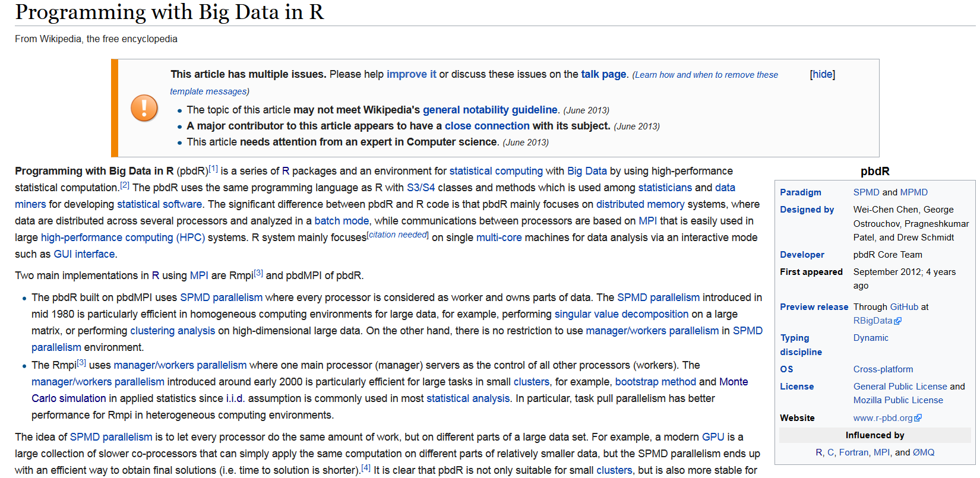Open the GPU link

coord(713,437)
